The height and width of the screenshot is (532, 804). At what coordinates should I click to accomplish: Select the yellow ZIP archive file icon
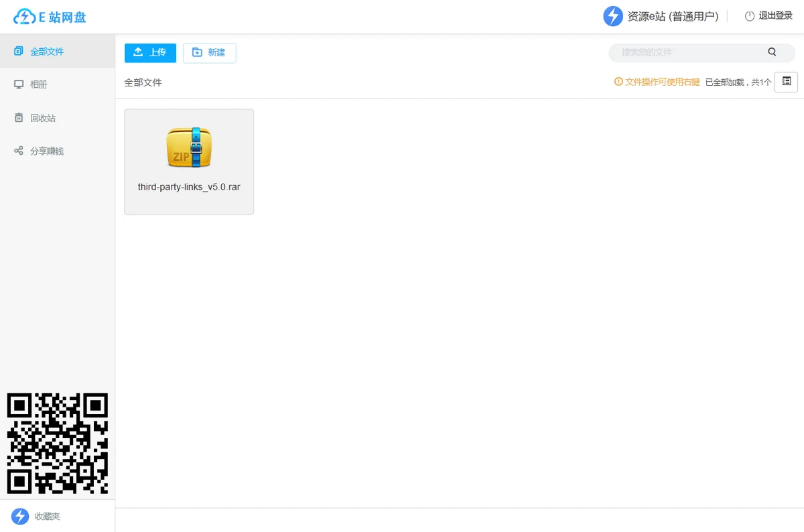click(189, 147)
